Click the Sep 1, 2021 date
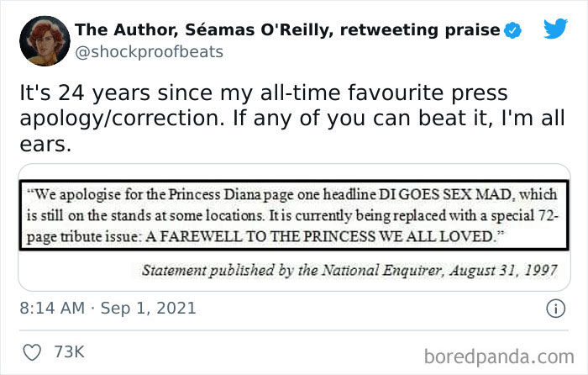The width and height of the screenshot is (588, 375). (150, 309)
